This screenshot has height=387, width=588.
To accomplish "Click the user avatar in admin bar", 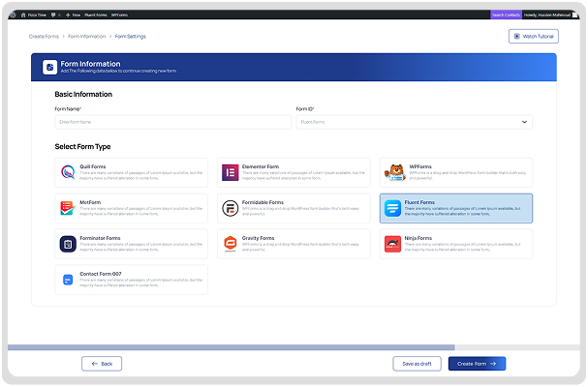I will [574, 15].
